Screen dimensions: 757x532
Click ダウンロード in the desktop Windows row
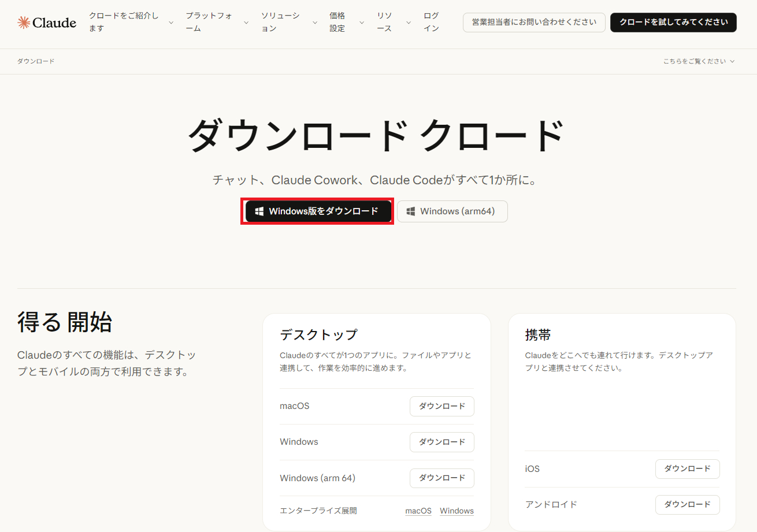coord(442,442)
